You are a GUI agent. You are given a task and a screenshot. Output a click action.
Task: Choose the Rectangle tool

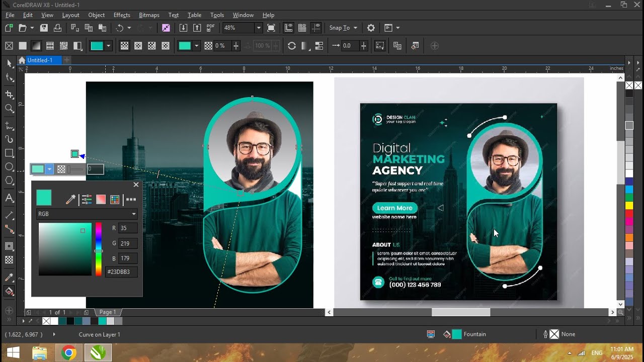click(x=9, y=153)
